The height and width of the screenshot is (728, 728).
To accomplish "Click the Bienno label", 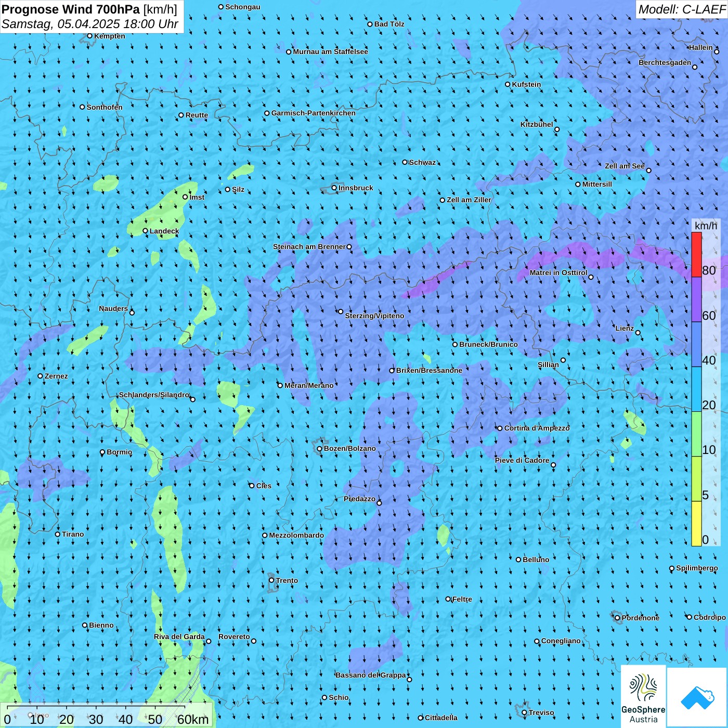I will 101,625.
